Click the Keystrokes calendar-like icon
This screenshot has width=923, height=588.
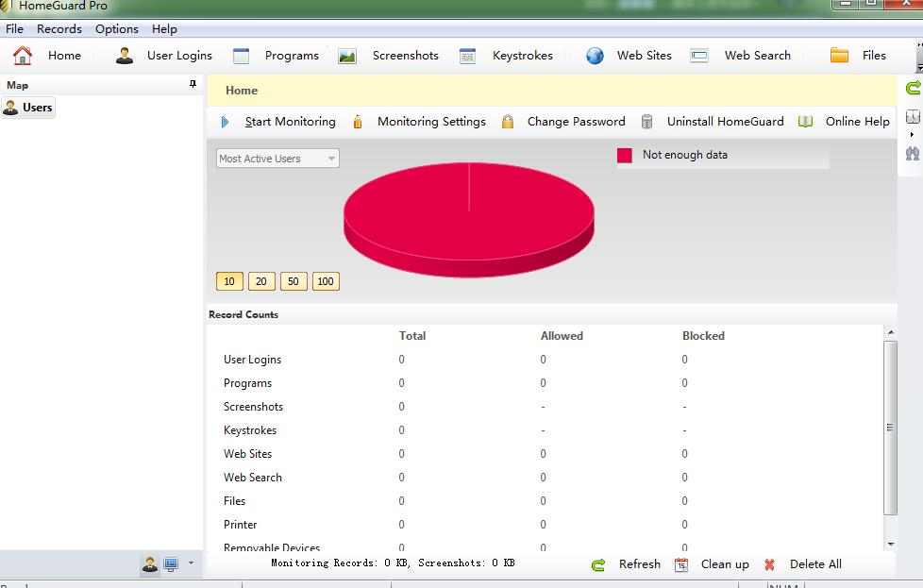click(x=467, y=56)
